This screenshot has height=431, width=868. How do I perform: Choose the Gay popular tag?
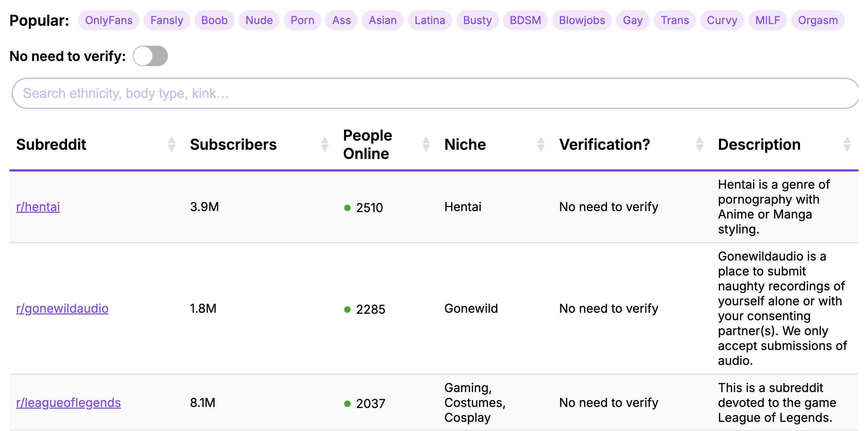(632, 20)
